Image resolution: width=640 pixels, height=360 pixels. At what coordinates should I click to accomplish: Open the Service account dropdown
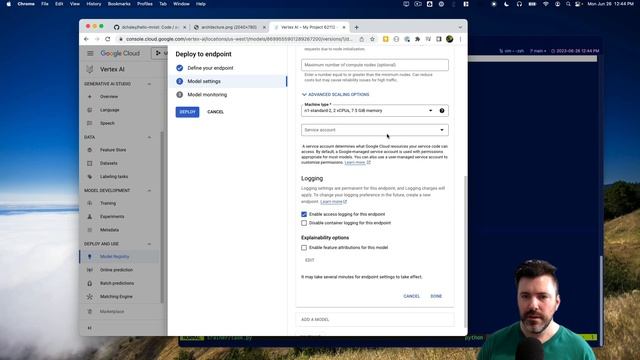375,130
